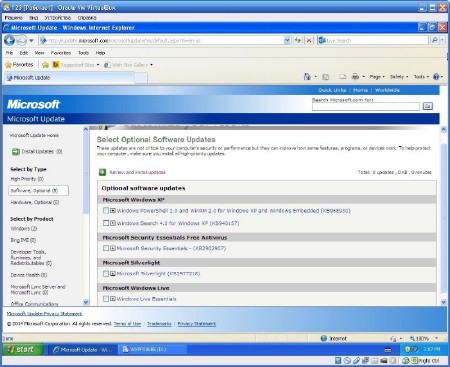
Task: Focus the Search Microsoft.com input field
Action: click(366, 106)
